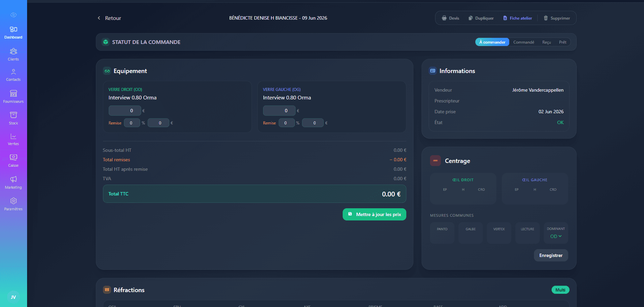
Task: Click the PANTO measurement field
Action: (442, 233)
